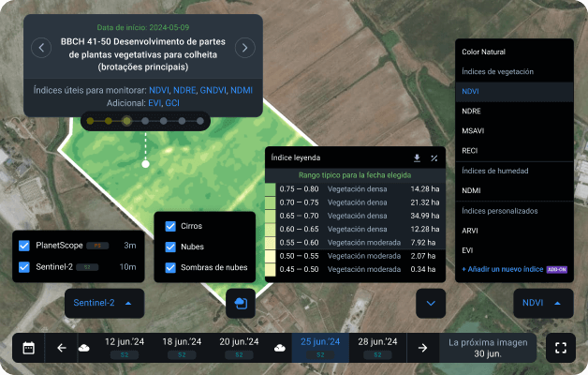
Task: Select the 25 jun.'24 image
Action: pos(320,348)
